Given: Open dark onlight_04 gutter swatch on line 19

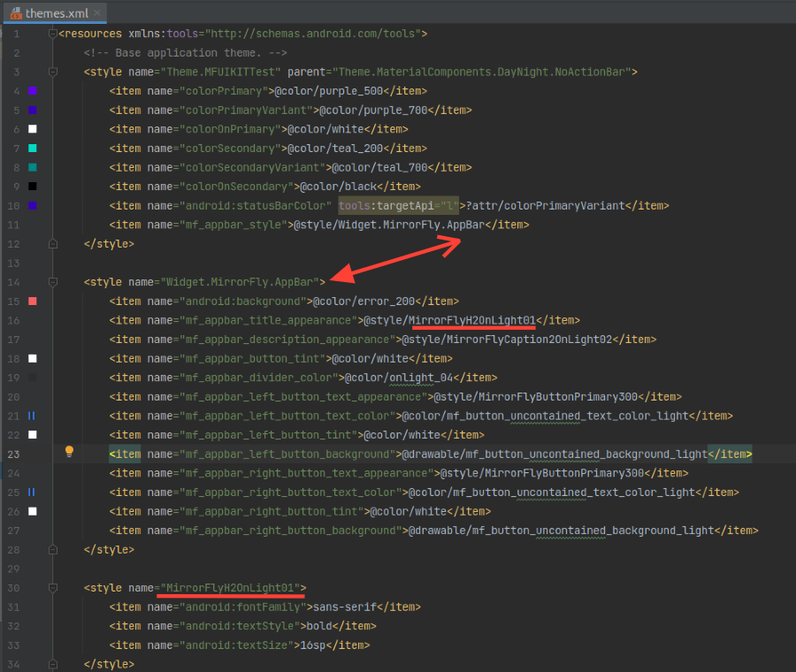Looking at the screenshot, I should click(33, 378).
